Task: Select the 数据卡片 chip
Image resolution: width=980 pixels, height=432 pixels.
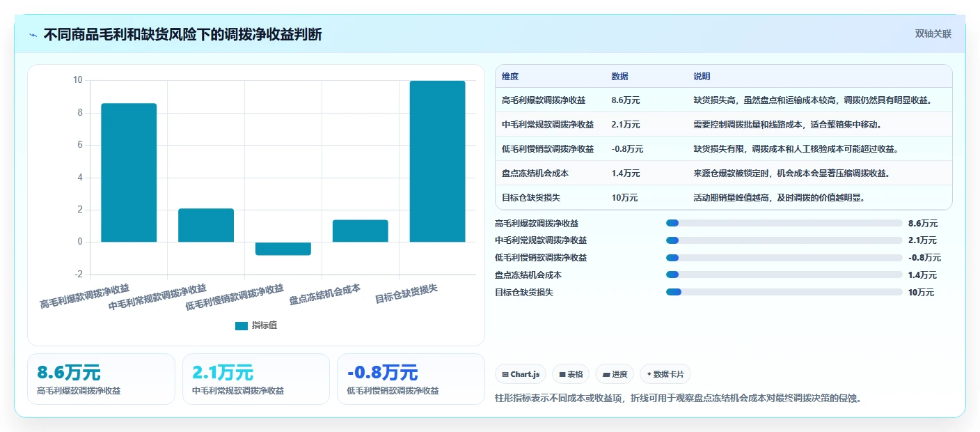Action: (x=665, y=374)
